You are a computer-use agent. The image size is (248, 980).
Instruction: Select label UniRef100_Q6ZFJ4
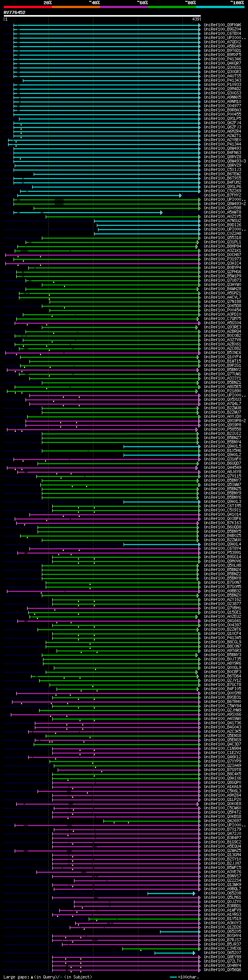pyautogui.click(x=222, y=123)
